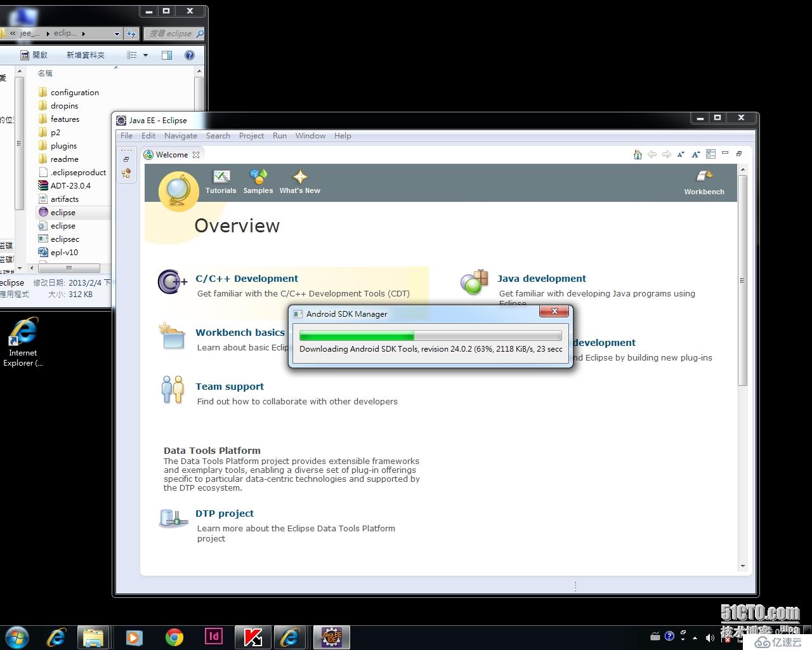Open Kaspersky from the taskbar

click(x=253, y=637)
